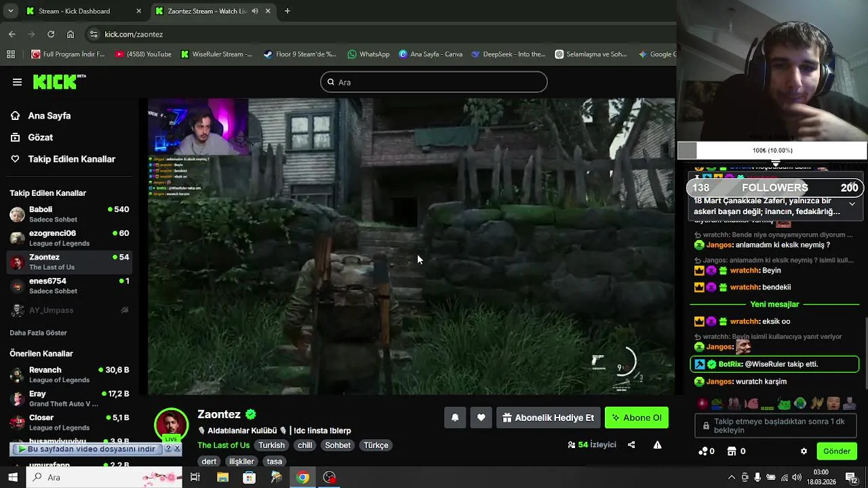This screenshot has width=868, height=488.
Task: Click the chill tag
Action: pos(305,445)
